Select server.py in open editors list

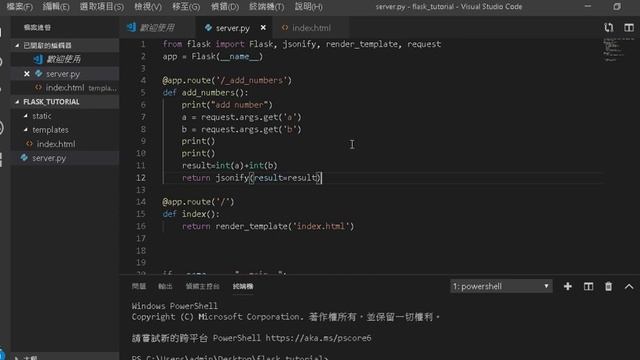coord(65,74)
